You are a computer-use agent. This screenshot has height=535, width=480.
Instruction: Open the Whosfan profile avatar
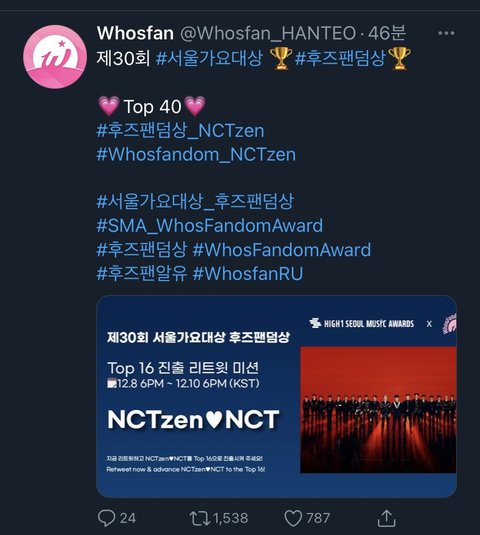click(55, 57)
